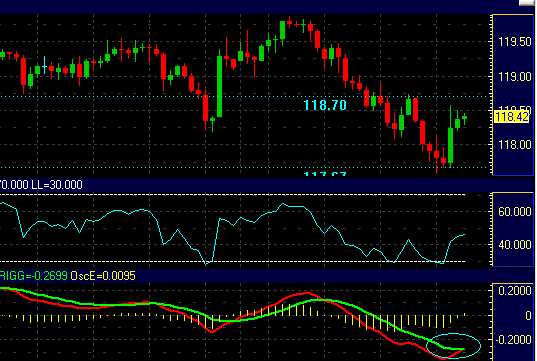
Task: Click the 0.2000 MACD scale value
Action: [515, 291]
